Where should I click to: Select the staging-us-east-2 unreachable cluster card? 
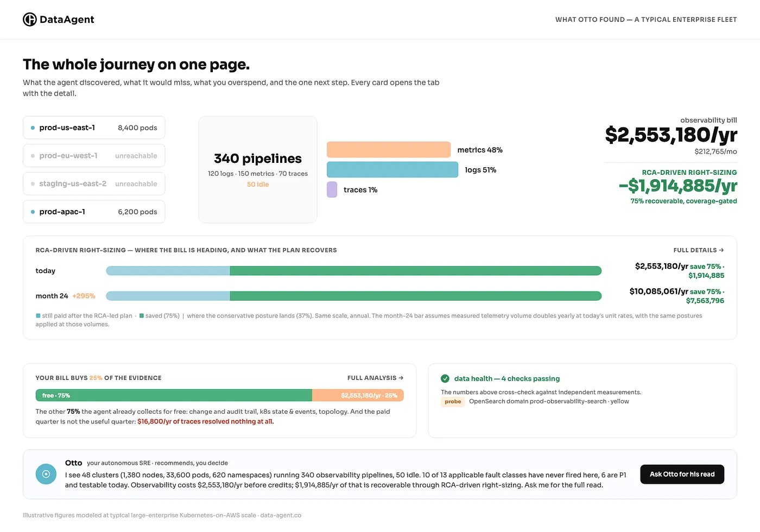pyautogui.click(x=94, y=184)
